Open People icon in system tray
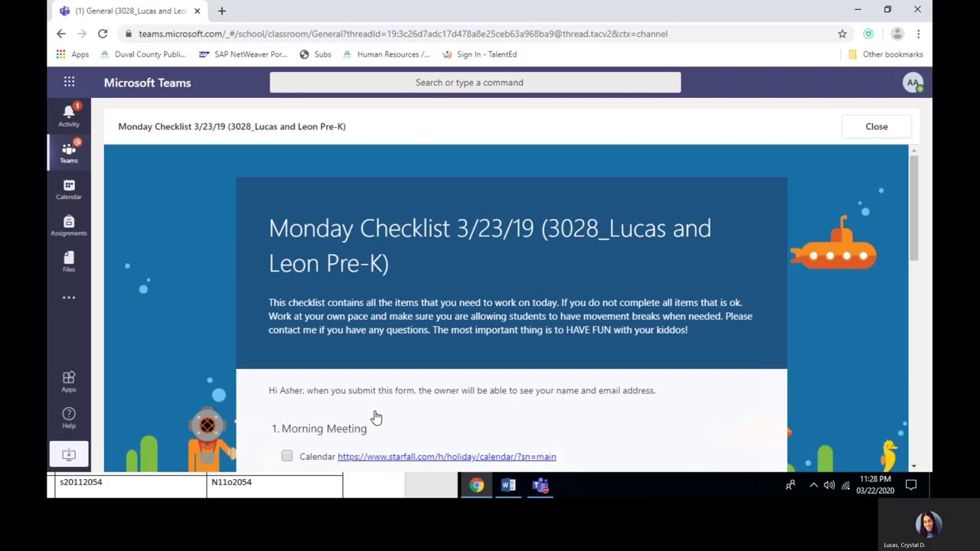980x551 pixels. coord(790,485)
